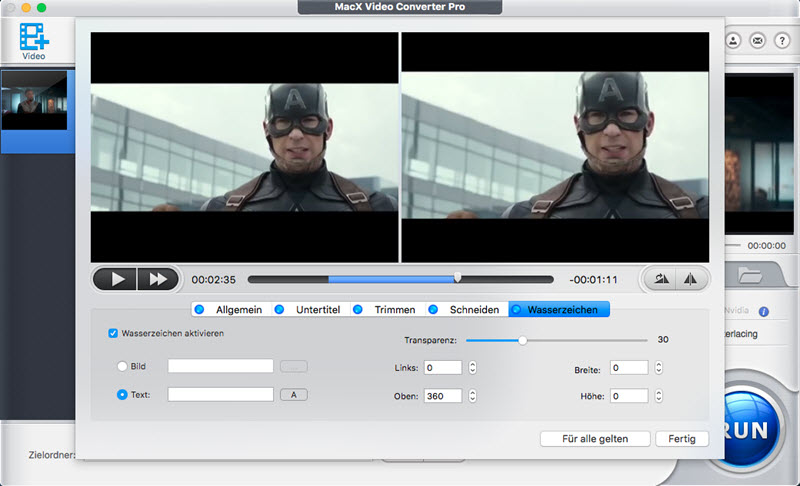Image resolution: width=800 pixels, height=486 pixels.
Task: Play the video preview
Action: coord(115,279)
